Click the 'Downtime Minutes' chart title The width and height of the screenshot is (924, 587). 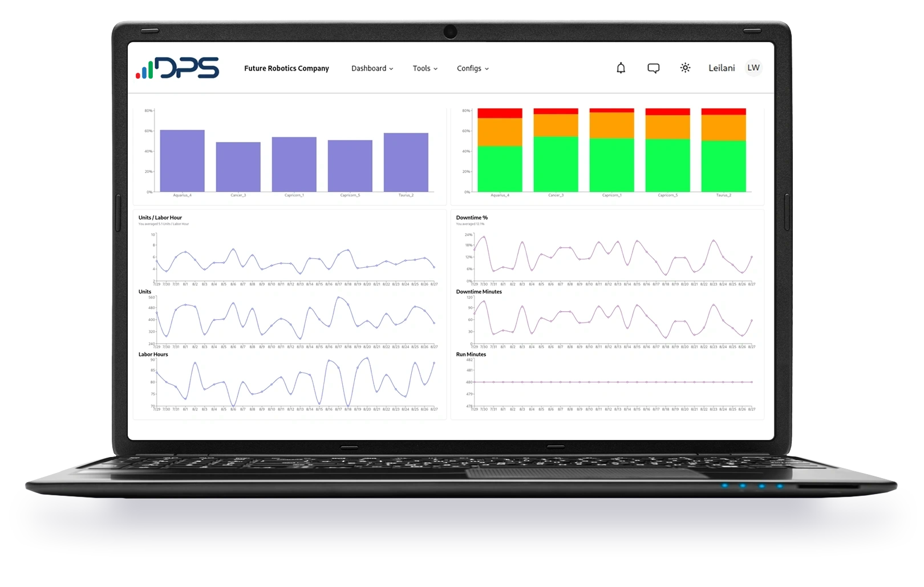coord(479,292)
